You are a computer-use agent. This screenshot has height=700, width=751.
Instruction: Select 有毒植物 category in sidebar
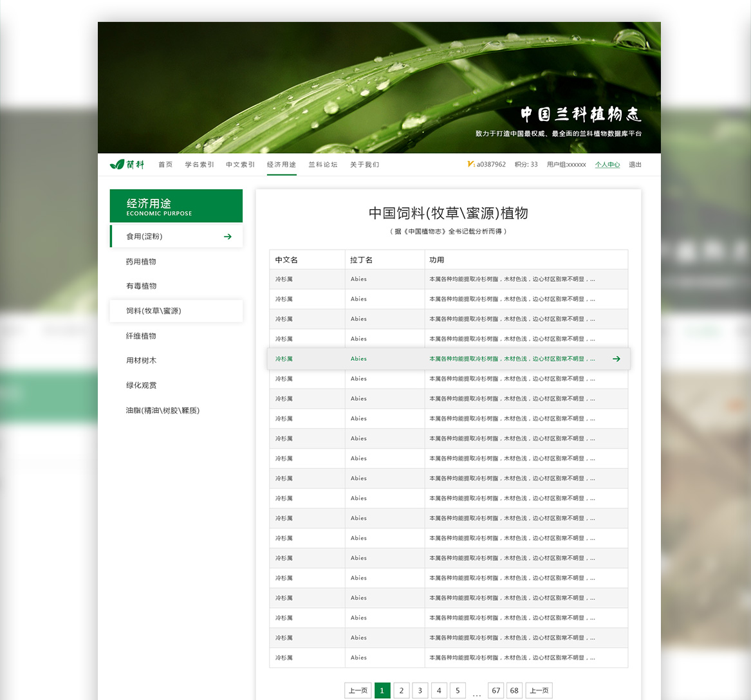141,286
